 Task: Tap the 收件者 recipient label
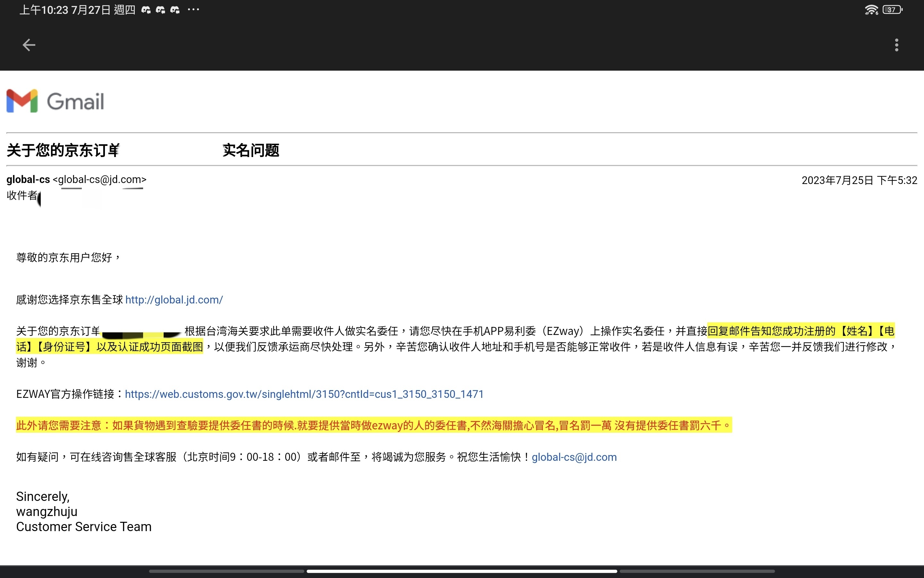(x=22, y=195)
